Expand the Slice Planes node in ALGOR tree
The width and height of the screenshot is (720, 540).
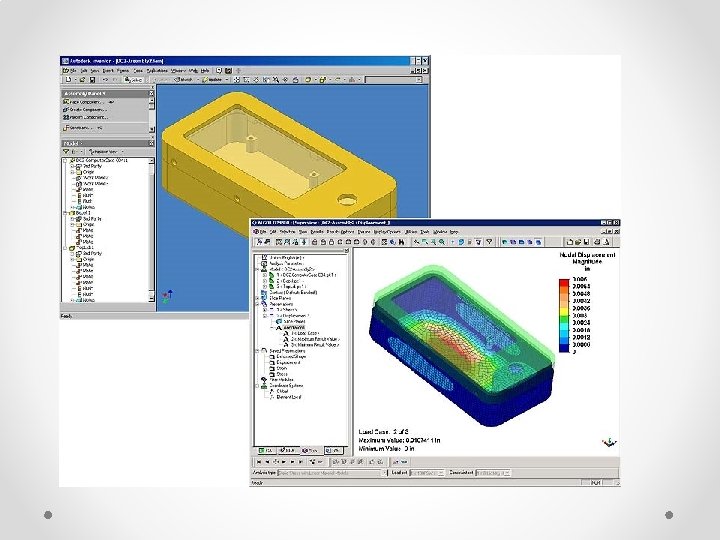click(x=257, y=298)
